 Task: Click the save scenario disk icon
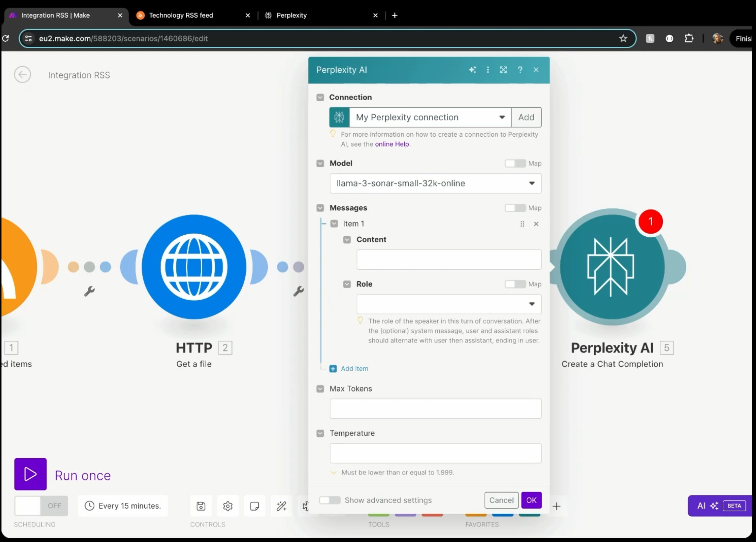tap(201, 506)
